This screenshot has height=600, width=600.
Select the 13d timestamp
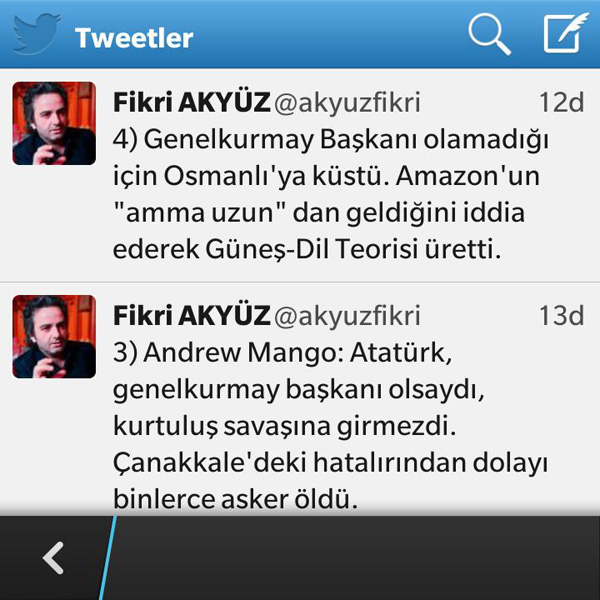tap(562, 316)
